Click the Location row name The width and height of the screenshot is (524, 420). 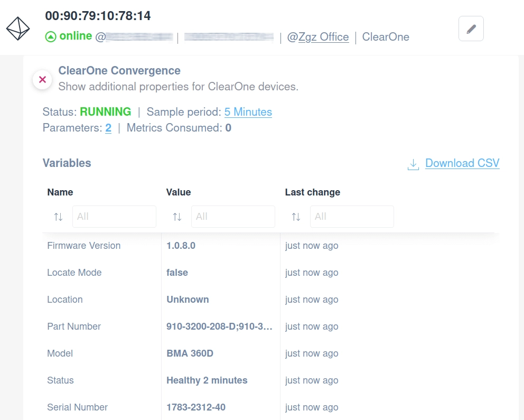tap(65, 300)
